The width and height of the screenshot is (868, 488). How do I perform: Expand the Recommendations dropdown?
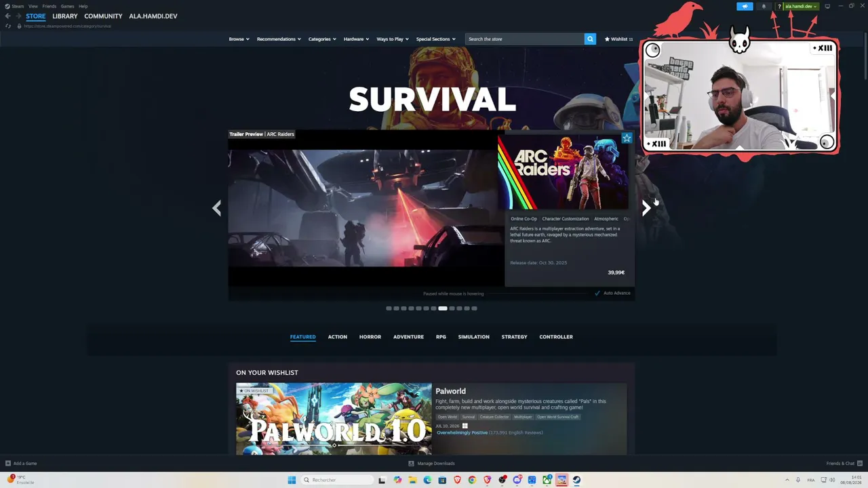pos(279,39)
